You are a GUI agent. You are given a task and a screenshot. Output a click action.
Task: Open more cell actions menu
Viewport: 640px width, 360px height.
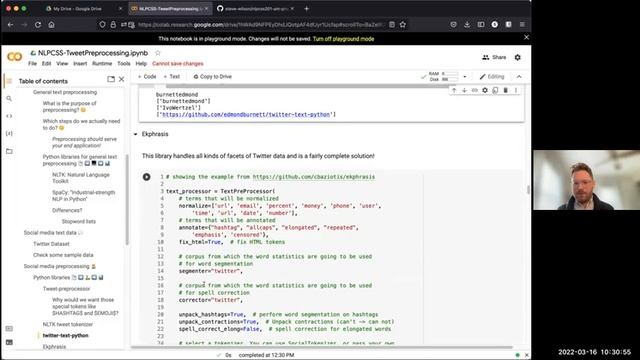pyautogui.click(x=516, y=90)
